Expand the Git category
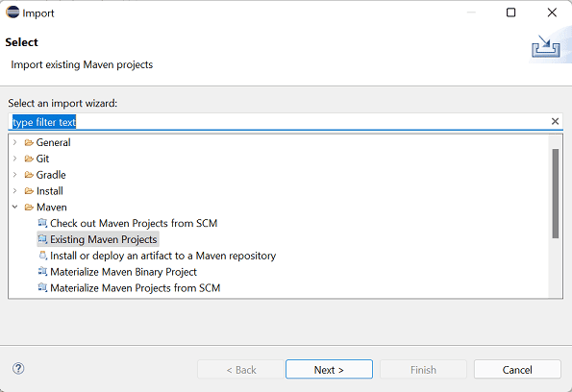The height and width of the screenshot is (392, 572). pos(14,159)
